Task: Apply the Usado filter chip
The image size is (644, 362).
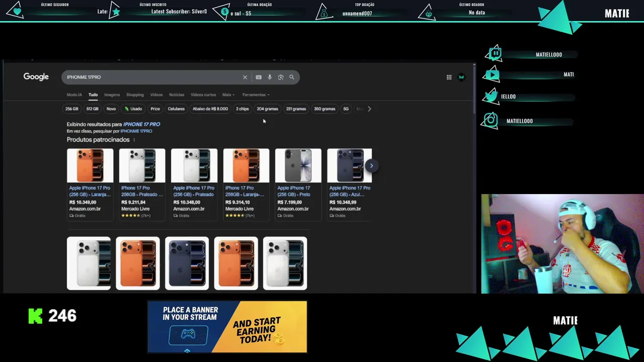Action: pos(133,109)
